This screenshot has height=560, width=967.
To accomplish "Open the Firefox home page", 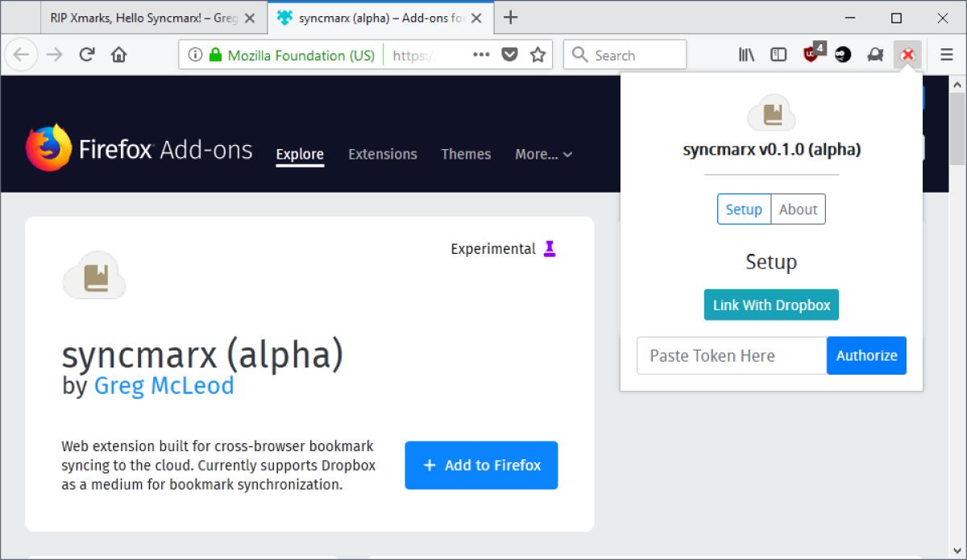I will tap(118, 55).
